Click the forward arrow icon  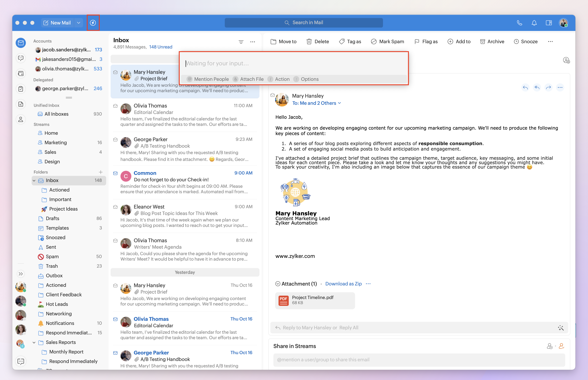coord(548,87)
